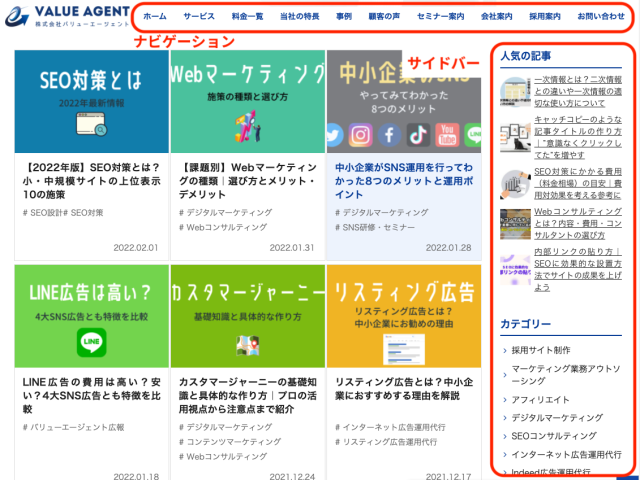Click the YouTube icon in SNS thumbnail
Screen dimensions: 640x480
click(447, 135)
